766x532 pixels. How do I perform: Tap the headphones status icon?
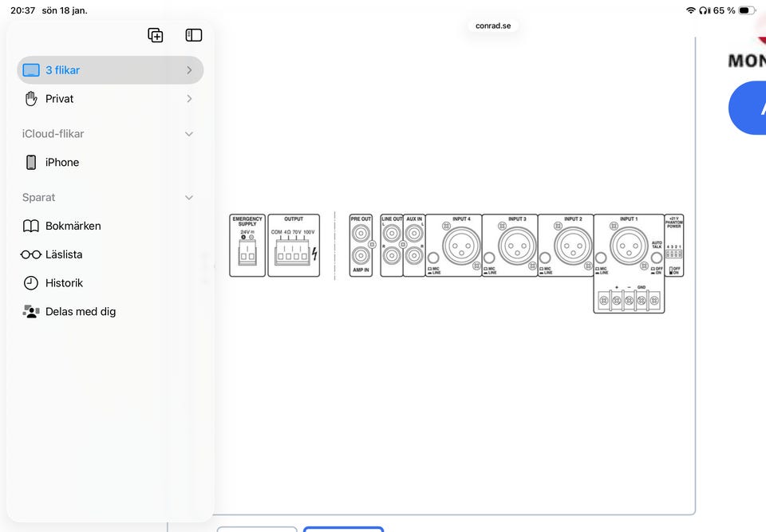(x=705, y=10)
